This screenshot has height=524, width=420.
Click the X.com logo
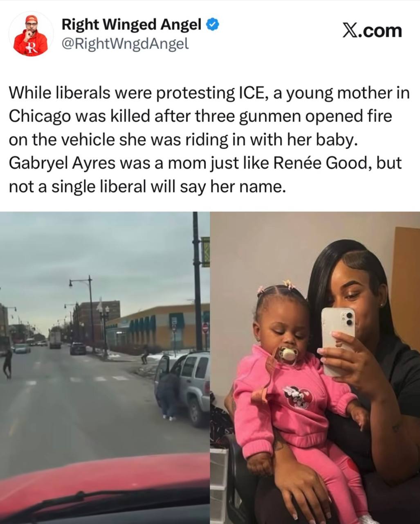click(372, 31)
